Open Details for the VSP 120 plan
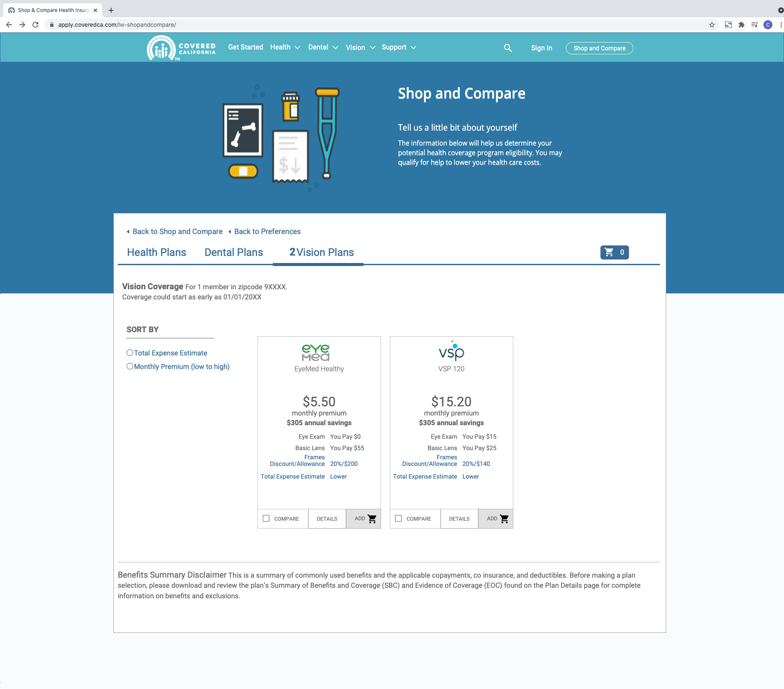This screenshot has width=784, height=689. point(459,519)
